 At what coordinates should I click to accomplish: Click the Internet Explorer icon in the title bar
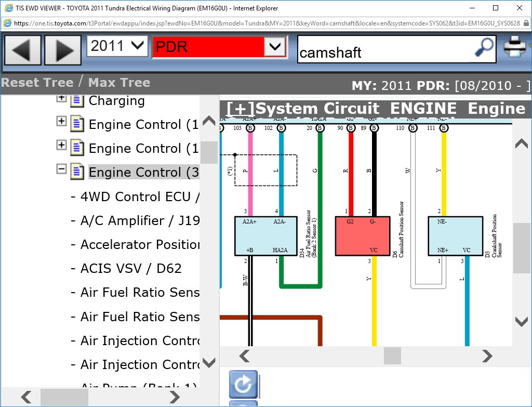pos(9,8)
